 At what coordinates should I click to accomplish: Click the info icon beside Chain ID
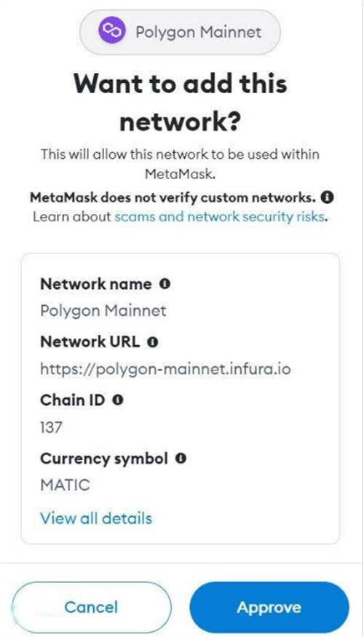coord(118,400)
